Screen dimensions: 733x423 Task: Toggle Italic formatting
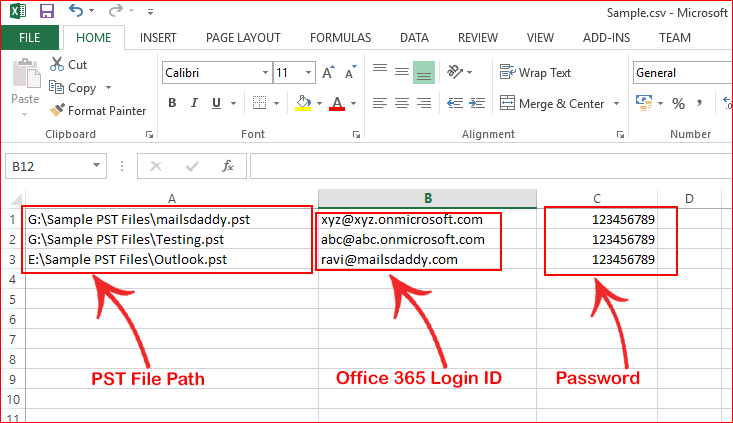click(194, 103)
